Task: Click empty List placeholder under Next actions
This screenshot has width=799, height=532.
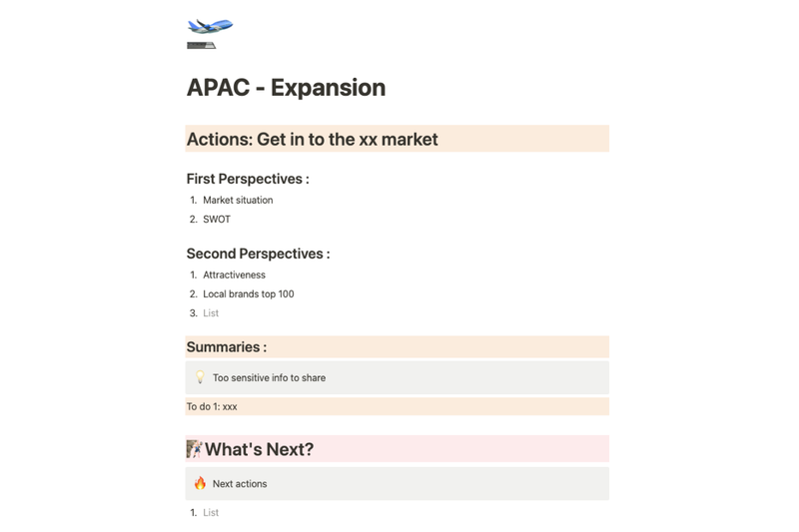Action: pos(211,513)
